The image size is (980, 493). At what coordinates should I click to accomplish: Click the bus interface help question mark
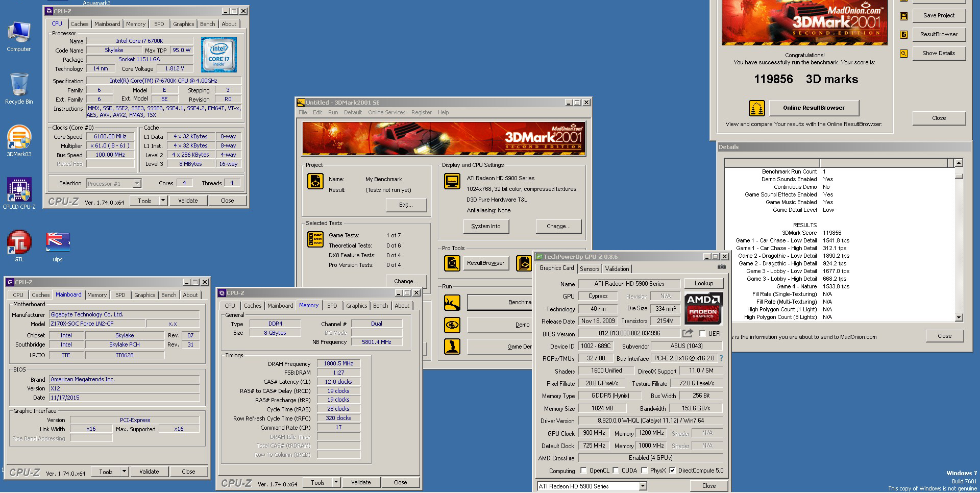pos(721,358)
